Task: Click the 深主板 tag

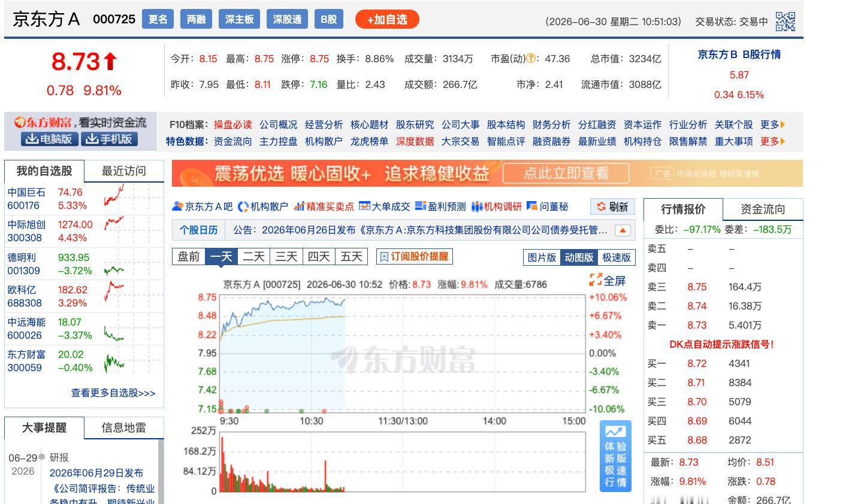Action: (239, 19)
